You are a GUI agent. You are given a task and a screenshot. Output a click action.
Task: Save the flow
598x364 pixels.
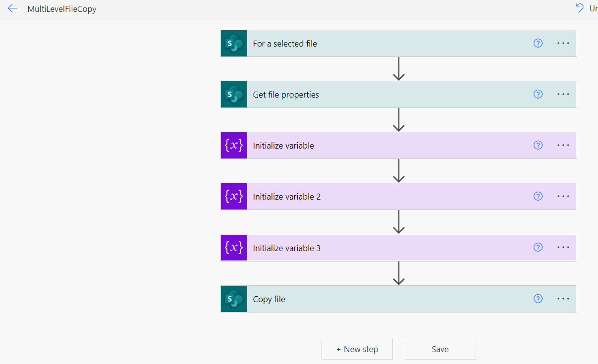[x=440, y=349]
